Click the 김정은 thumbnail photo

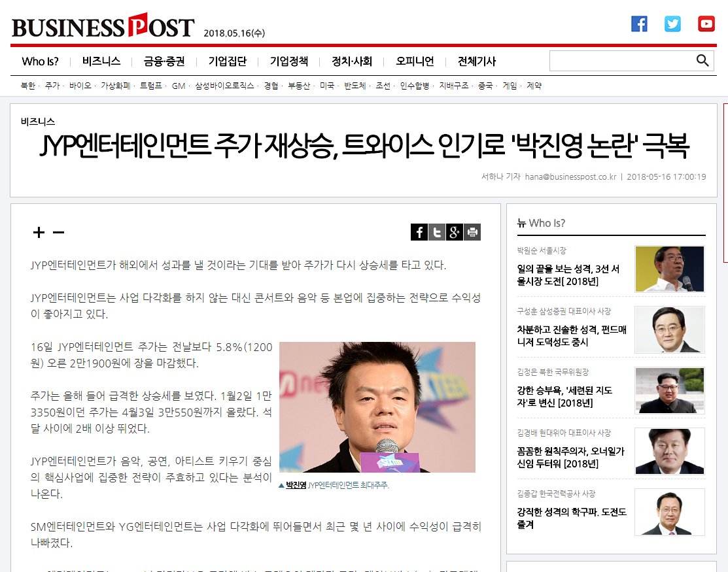pyautogui.click(x=670, y=390)
